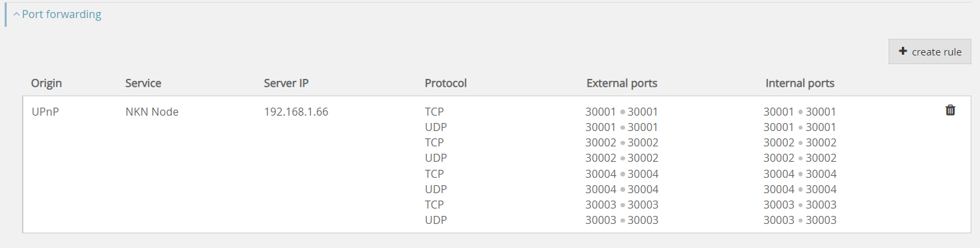Screen dimensions: 980x248
Task: Click external ports range for UDP 30001
Action: (622, 127)
